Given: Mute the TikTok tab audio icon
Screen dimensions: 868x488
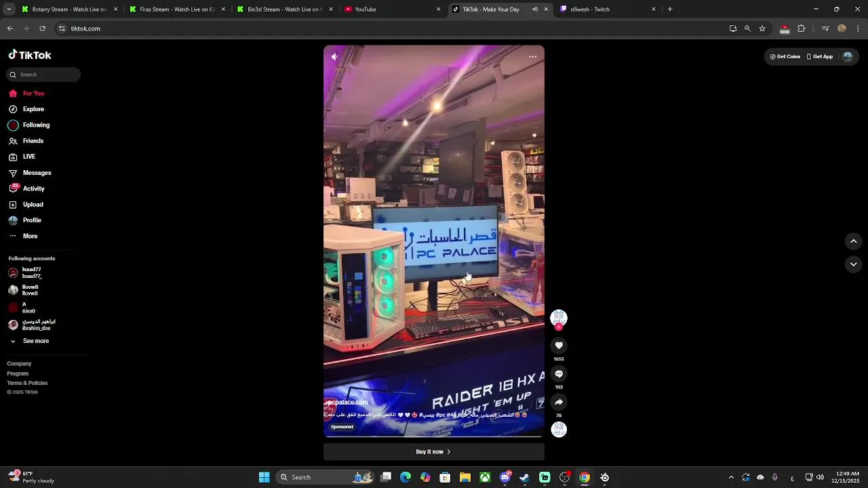Looking at the screenshot, I should [x=535, y=9].
